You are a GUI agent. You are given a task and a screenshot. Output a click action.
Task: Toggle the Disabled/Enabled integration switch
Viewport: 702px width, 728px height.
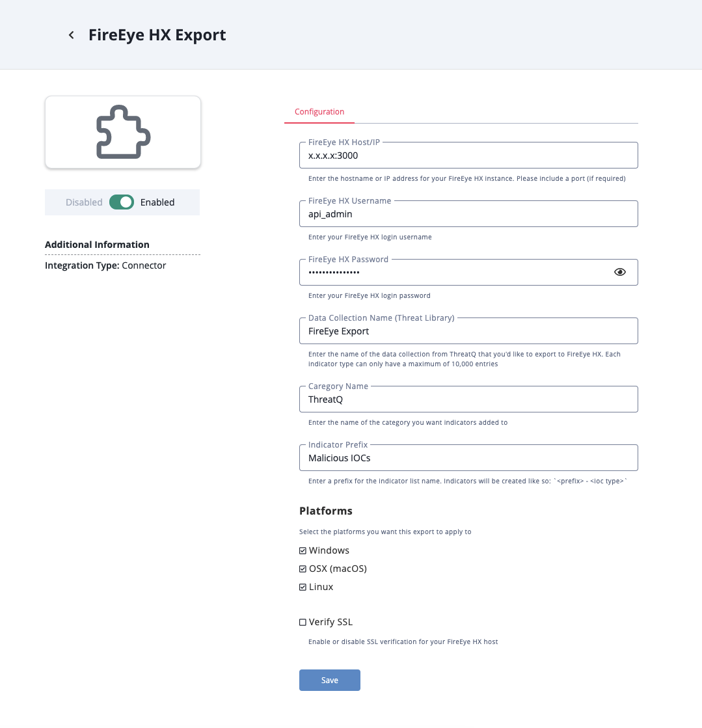click(122, 202)
